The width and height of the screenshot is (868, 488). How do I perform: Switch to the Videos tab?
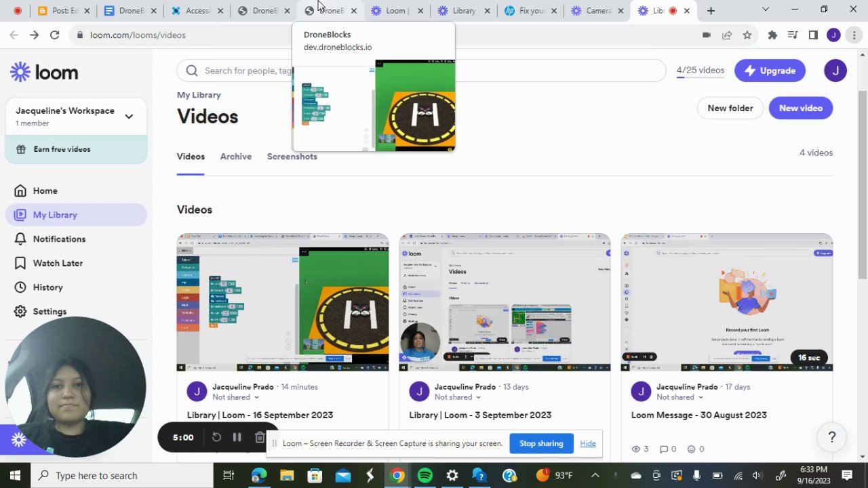pos(191,157)
